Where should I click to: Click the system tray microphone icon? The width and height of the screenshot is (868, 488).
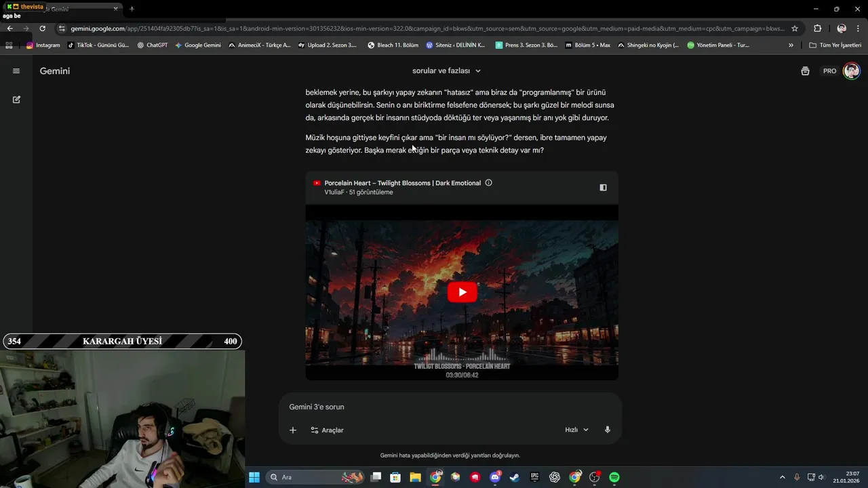pos(797,477)
